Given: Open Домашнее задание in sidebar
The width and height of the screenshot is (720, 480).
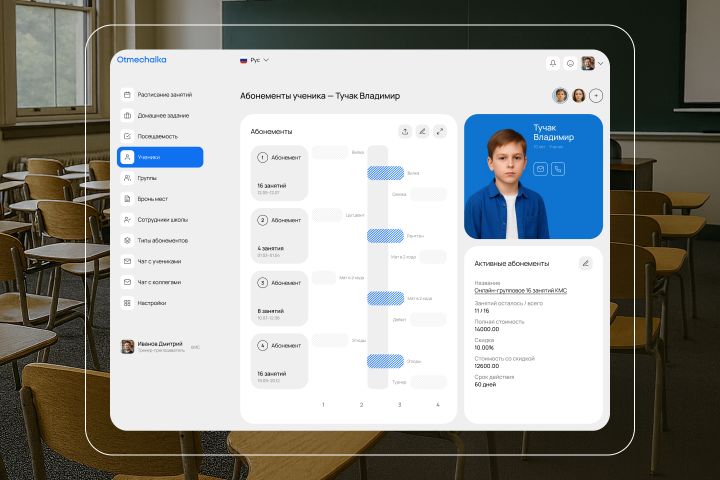Looking at the screenshot, I should (160, 115).
